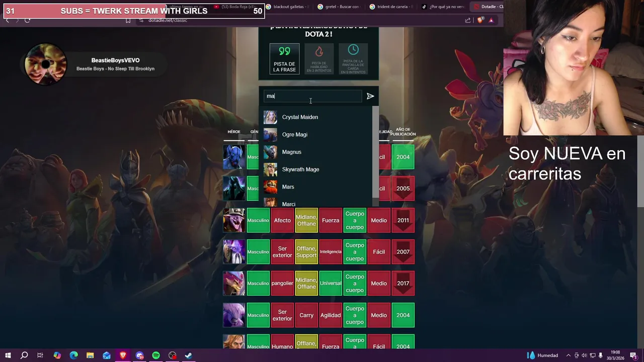
Task: Click the 'Offlane, Support' position cell
Action: pyautogui.click(x=306, y=252)
